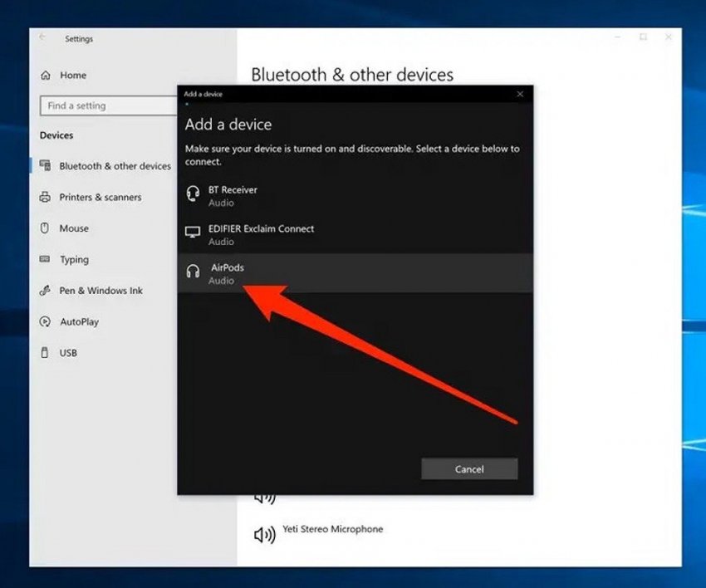
Task: Click the Printers & scanners printer icon
Action: tap(45, 198)
